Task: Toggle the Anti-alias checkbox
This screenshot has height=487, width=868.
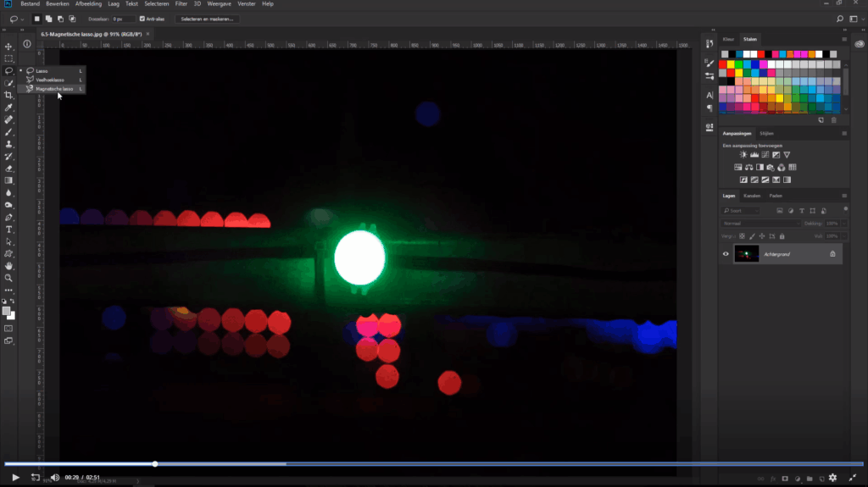Action: click(x=142, y=19)
